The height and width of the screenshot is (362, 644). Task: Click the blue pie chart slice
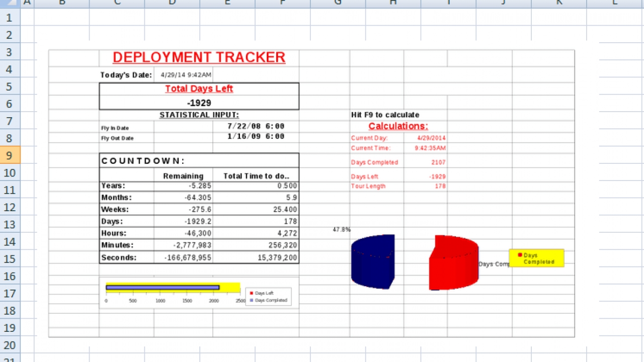(373, 261)
